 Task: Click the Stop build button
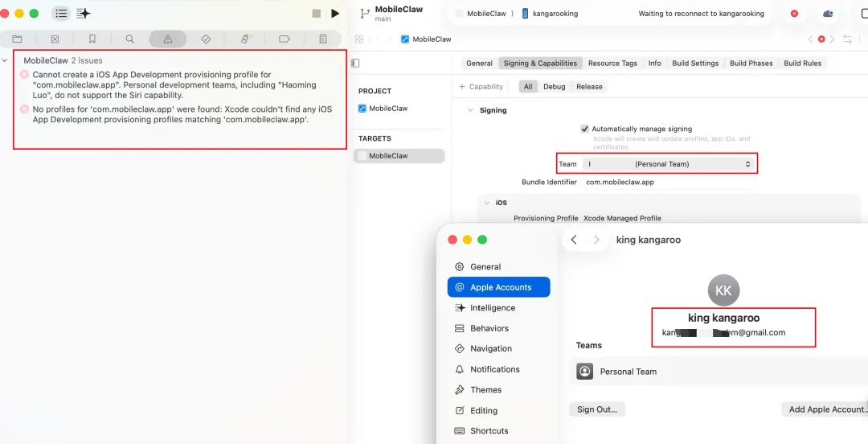(317, 14)
